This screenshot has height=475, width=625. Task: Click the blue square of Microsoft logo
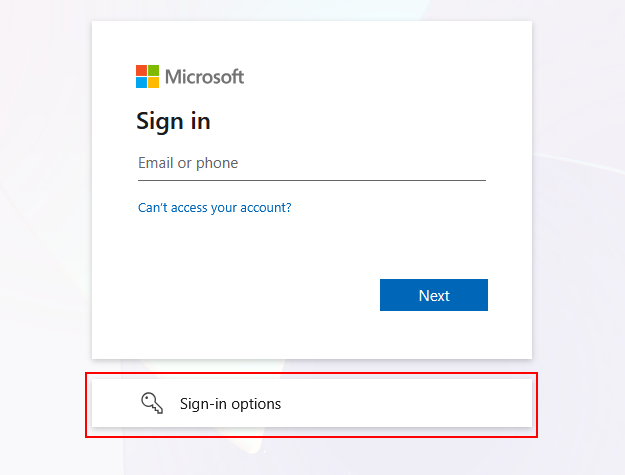[x=142, y=82]
